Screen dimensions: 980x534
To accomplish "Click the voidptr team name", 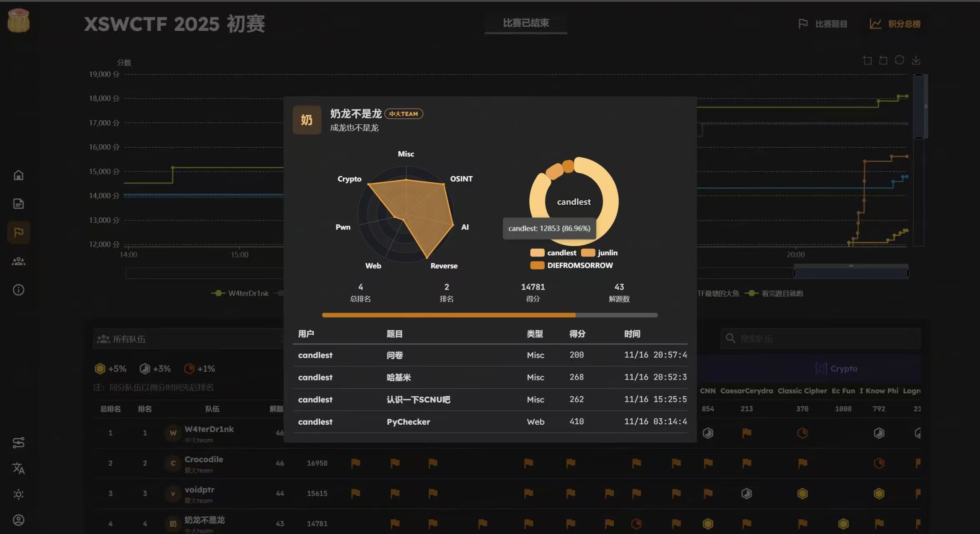I will point(199,490).
